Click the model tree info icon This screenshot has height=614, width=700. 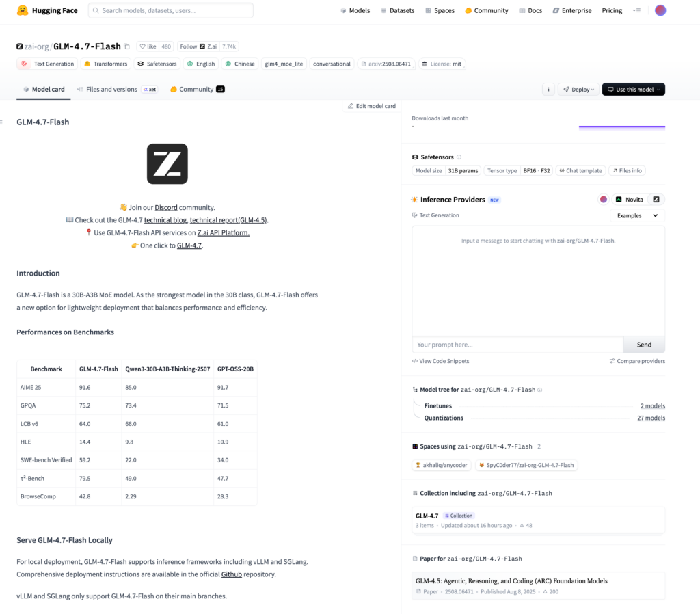[540, 390]
